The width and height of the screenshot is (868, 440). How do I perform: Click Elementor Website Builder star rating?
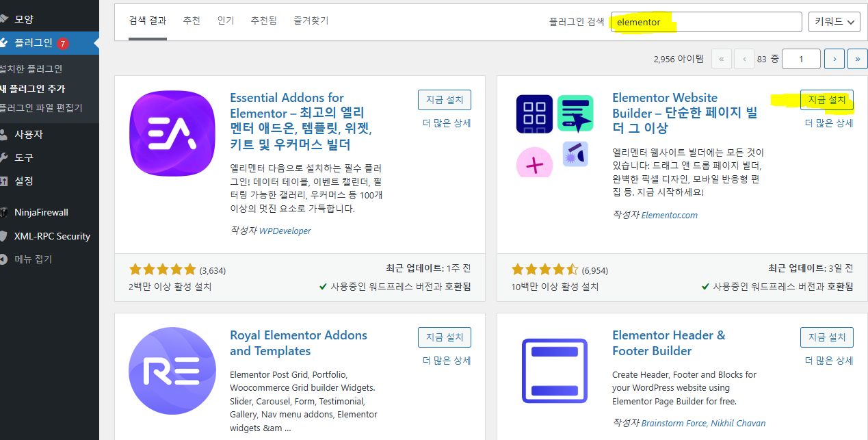point(545,270)
